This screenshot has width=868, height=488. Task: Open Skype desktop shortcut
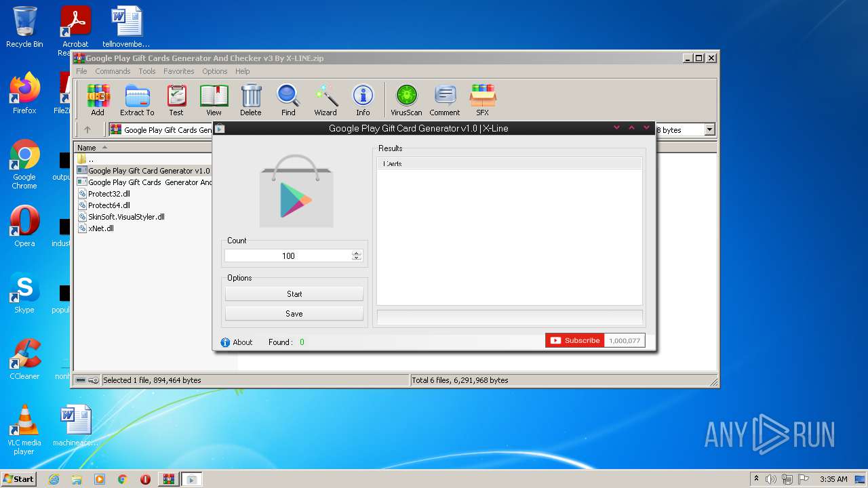24,293
